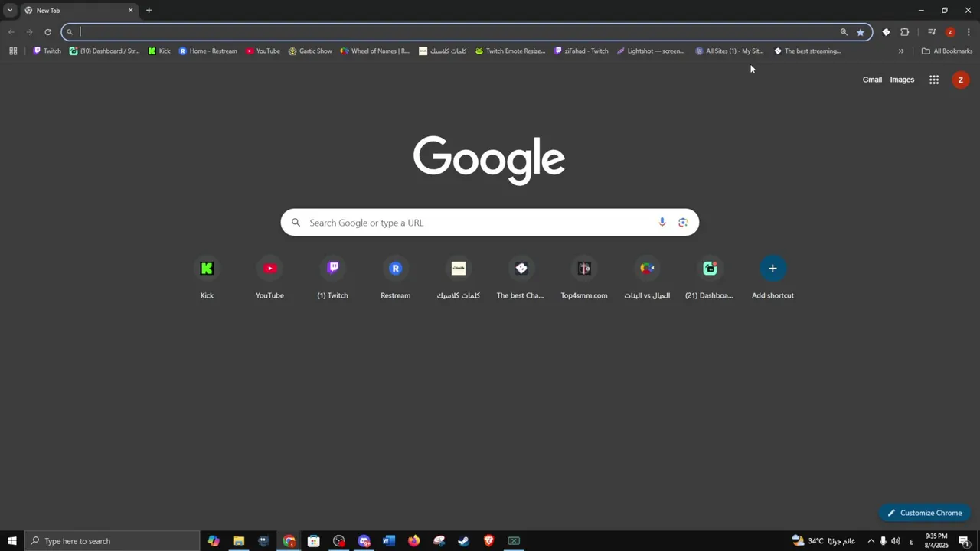Expand hidden bookmarks chevron
This screenshot has height=551, width=980.
pos(901,51)
